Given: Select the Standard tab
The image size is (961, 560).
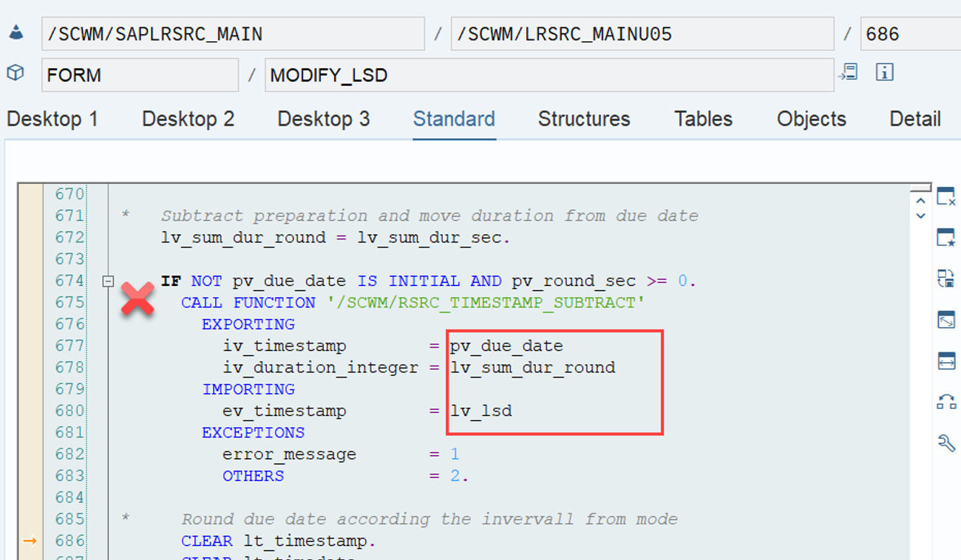Looking at the screenshot, I should tap(454, 119).
